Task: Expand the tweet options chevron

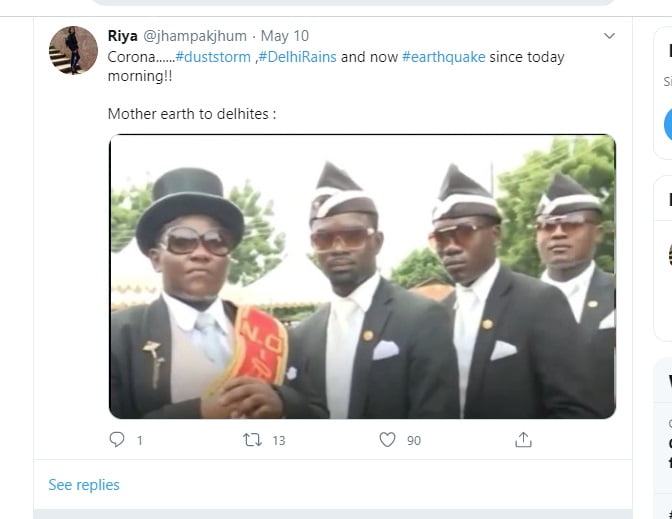Action: pos(609,37)
